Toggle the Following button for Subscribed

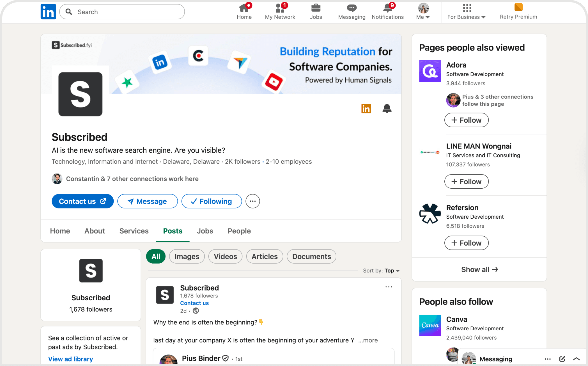click(x=212, y=201)
